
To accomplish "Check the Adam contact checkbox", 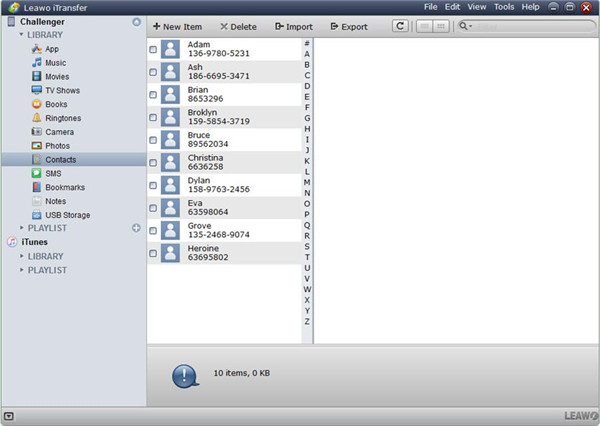I will [x=153, y=49].
